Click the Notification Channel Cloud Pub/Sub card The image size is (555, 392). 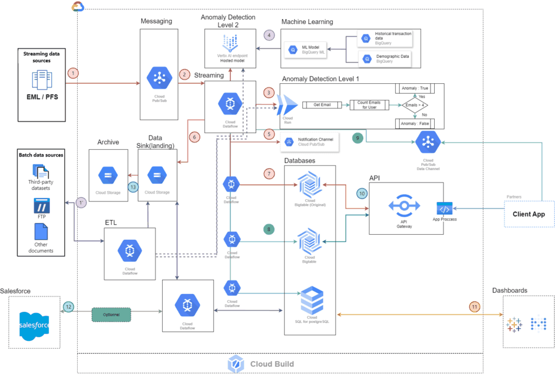tap(310, 142)
